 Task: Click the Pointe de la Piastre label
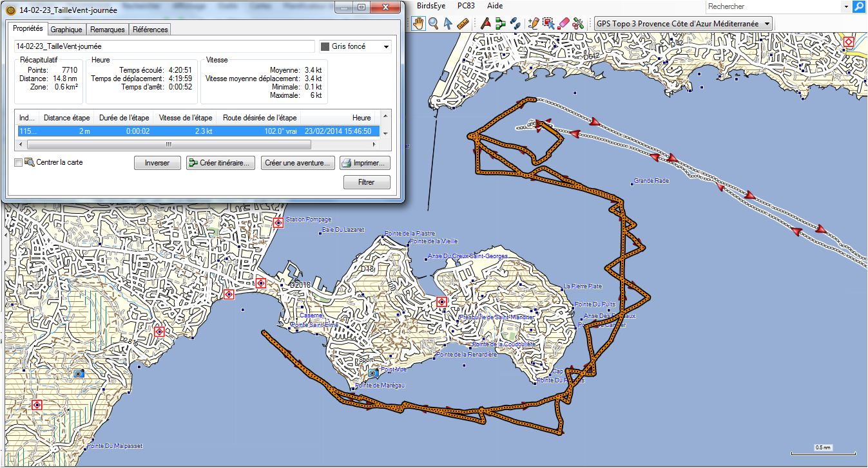coord(410,234)
